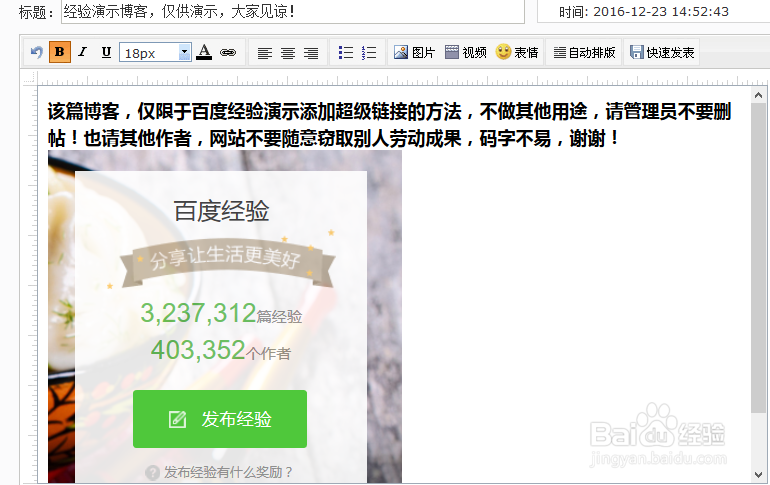Apply 自动排版 auto formatting
The height and width of the screenshot is (485, 770).
coord(584,52)
